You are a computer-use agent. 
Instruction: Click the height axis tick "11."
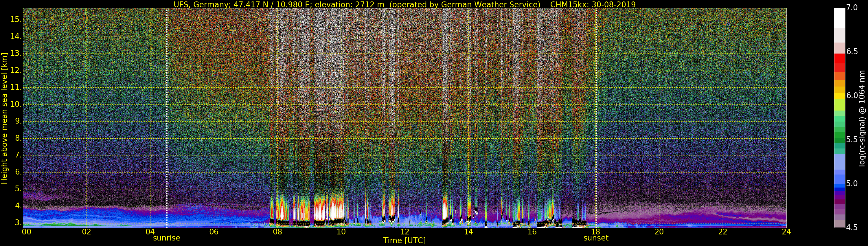16,87
